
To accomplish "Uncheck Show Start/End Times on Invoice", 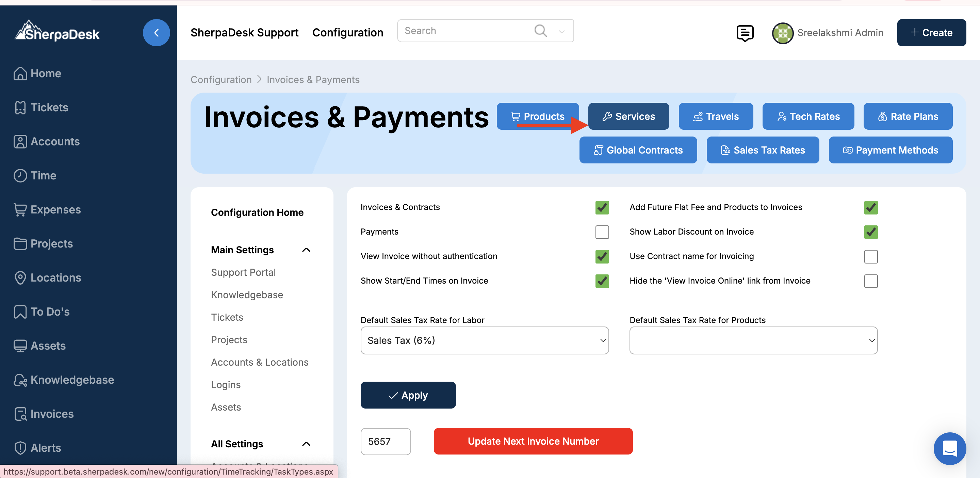I will (602, 281).
